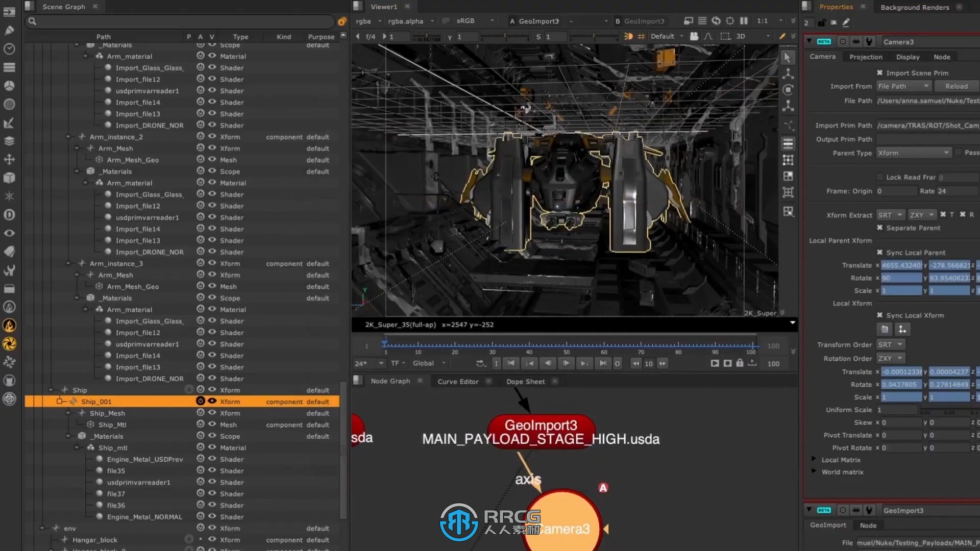980x551 pixels.
Task: Enable Sync Local Parent checkbox
Action: coord(880,253)
